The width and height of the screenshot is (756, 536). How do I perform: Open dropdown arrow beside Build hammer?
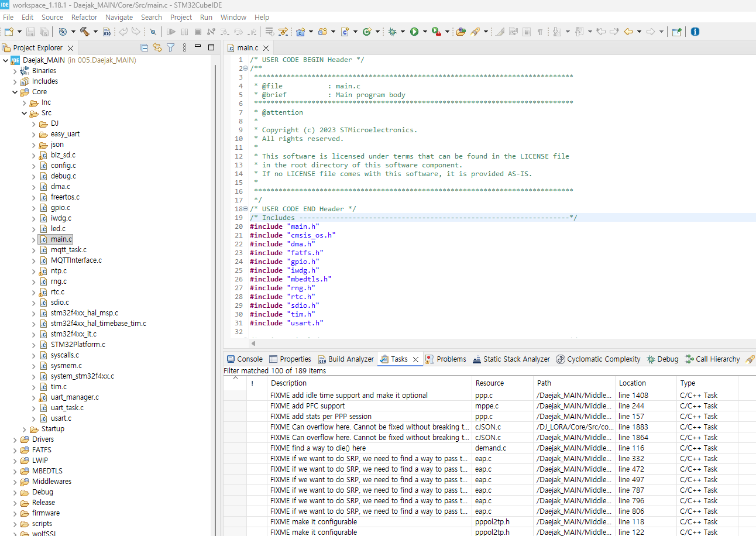pyautogui.click(x=95, y=32)
